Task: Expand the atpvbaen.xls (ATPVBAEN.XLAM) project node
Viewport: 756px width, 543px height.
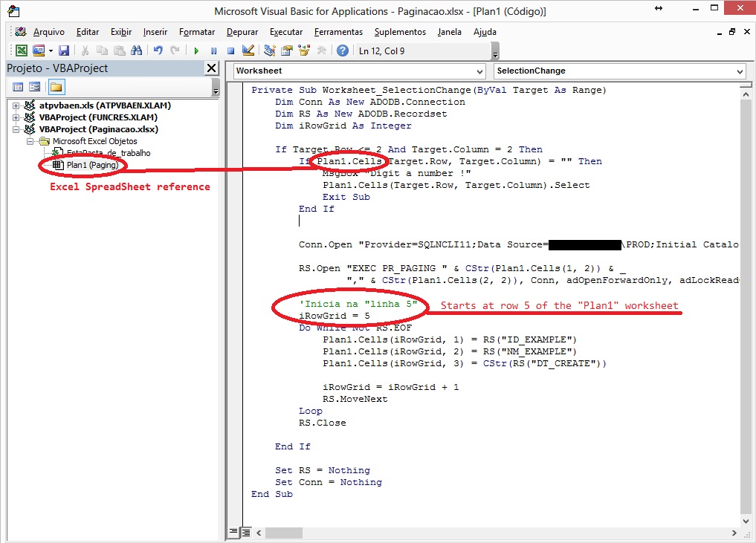Action: [x=16, y=105]
